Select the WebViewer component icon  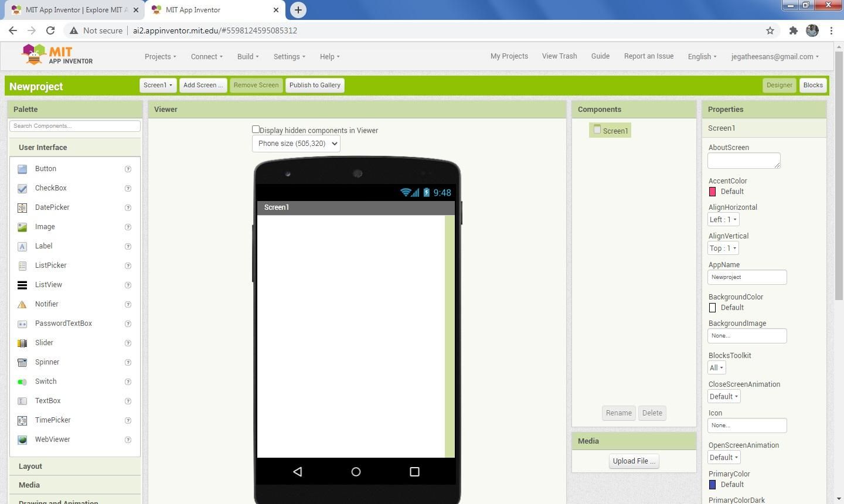22,440
